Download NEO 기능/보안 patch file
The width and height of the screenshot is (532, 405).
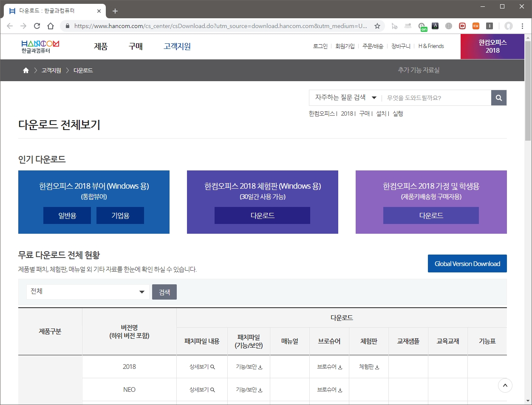pyautogui.click(x=249, y=390)
